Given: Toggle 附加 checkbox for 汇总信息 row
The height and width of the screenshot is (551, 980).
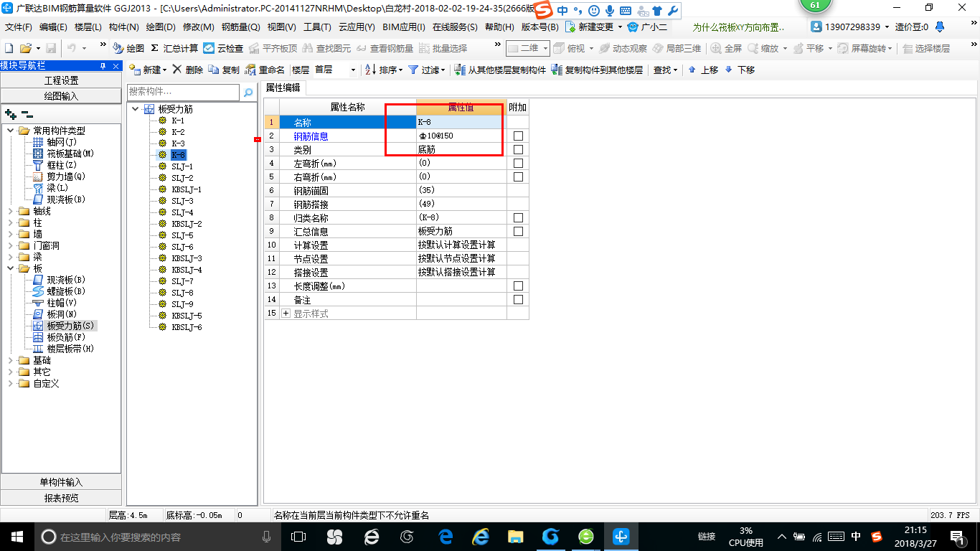Looking at the screenshot, I should pyautogui.click(x=518, y=231).
